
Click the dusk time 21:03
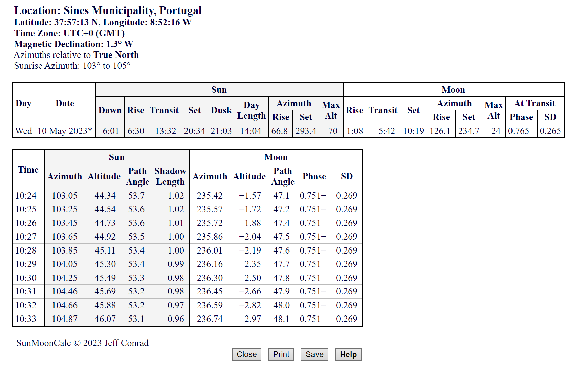(x=221, y=131)
